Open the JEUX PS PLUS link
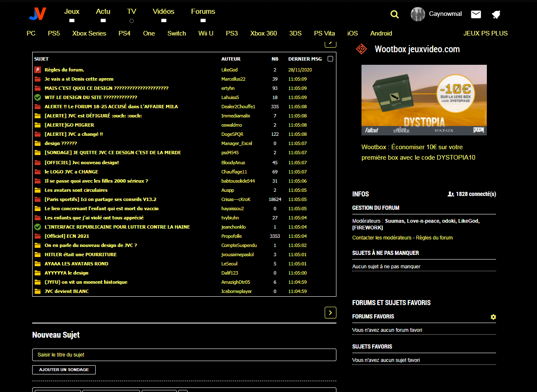The width and height of the screenshot is (537, 392). click(x=486, y=33)
